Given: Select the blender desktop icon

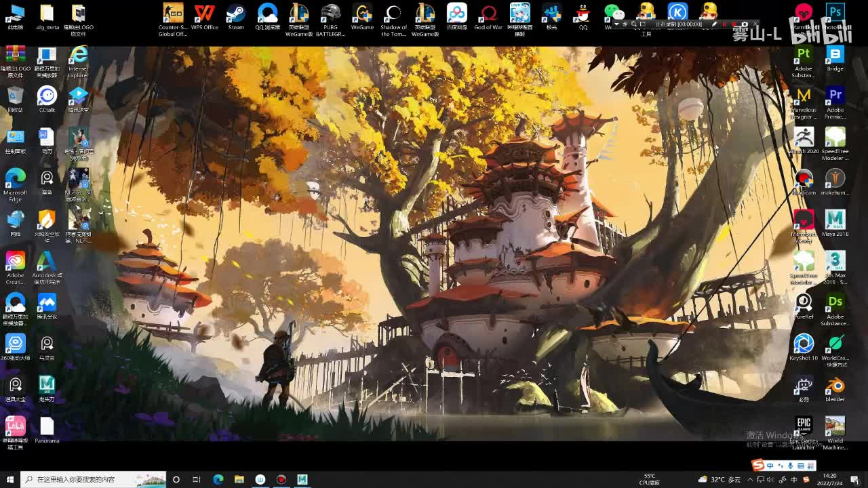Looking at the screenshot, I should point(835,385).
